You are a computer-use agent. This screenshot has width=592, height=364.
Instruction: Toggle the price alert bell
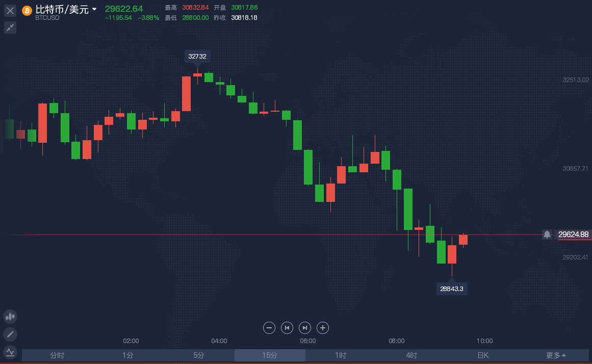(547, 235)
